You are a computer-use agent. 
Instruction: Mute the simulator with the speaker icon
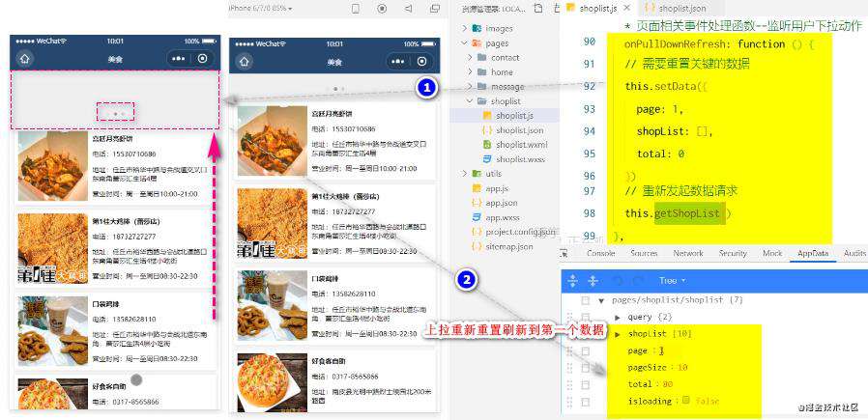pos(408,9)
